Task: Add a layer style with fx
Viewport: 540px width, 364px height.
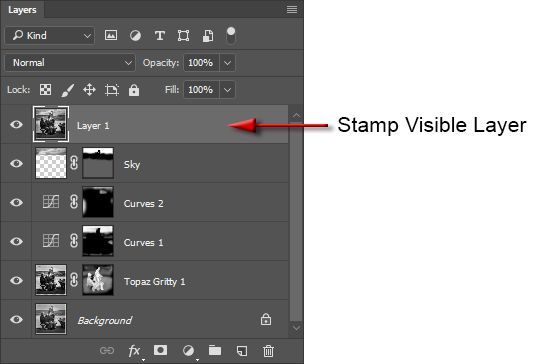Action: [x=134, y=351]
